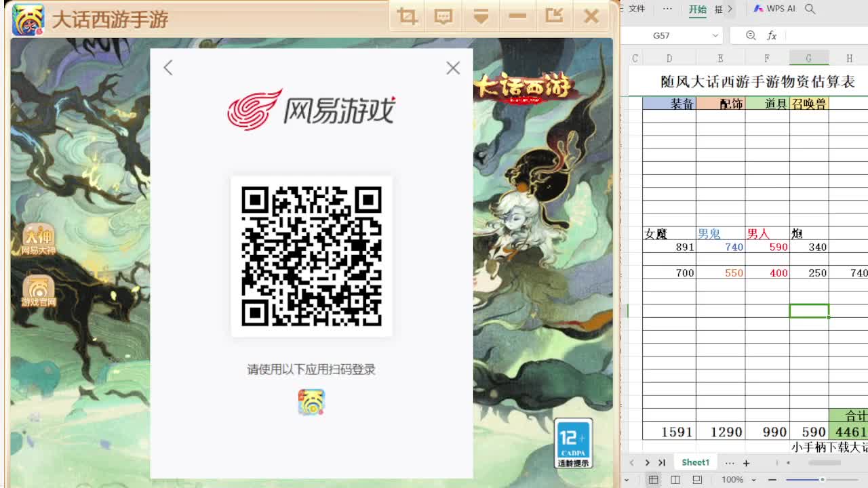
Task: Click the search magnifier in WPS ribbon
Action: point(810,9)
